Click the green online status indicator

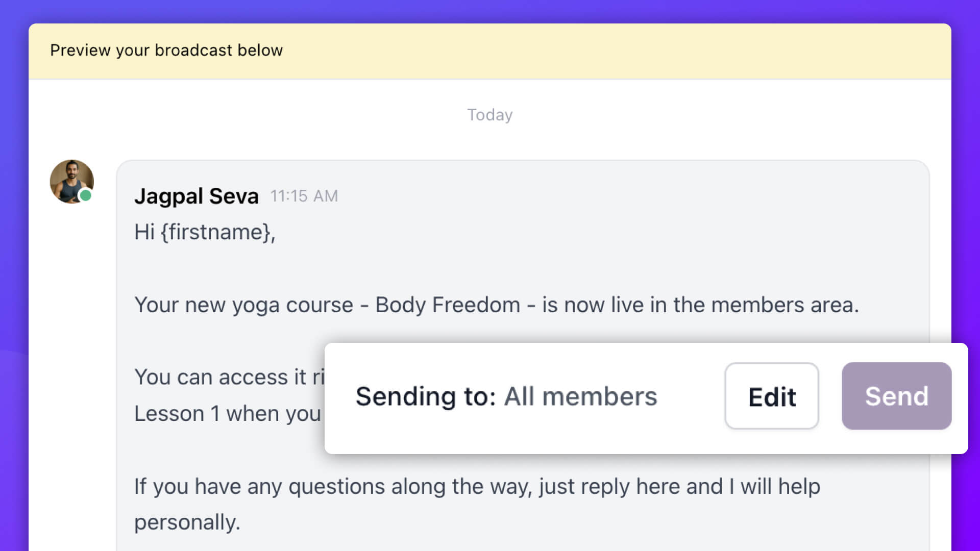(x=86, y=196)
